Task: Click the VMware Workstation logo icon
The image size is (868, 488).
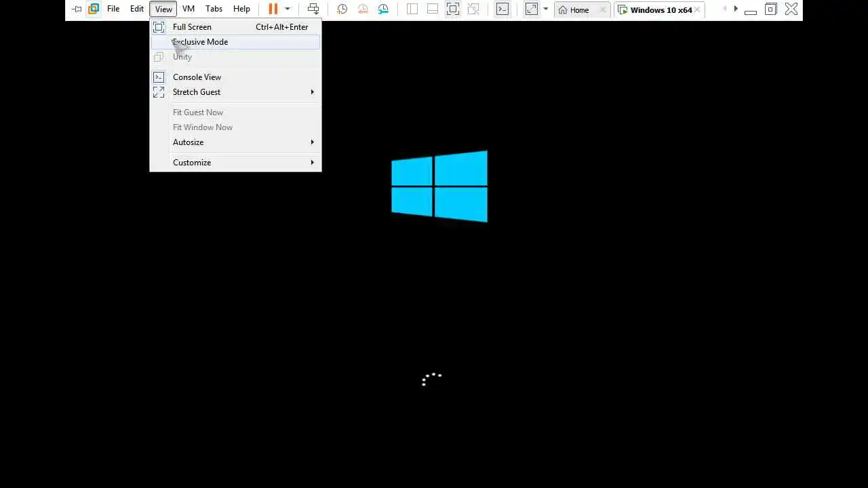Action: click(x=94, y=9)
